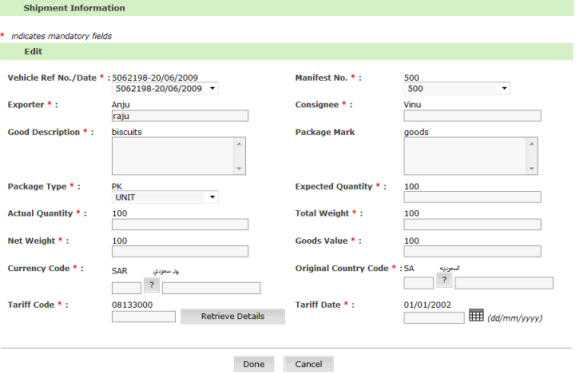The width and height of the screenshot is (584, 374).
Task: Click the description value biscuits
Action: (127, 132)
